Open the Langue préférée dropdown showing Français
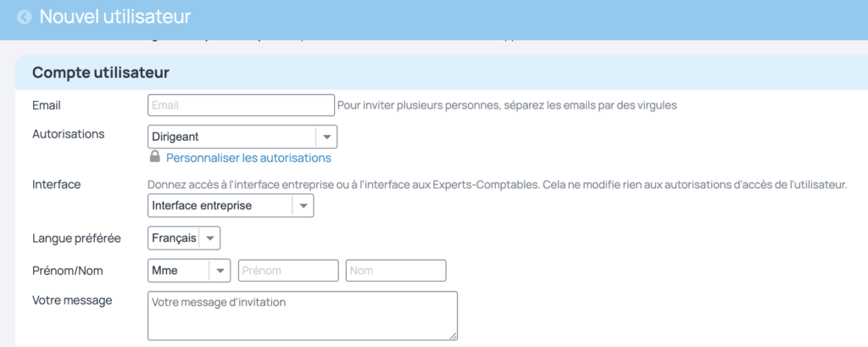The width and height of the screenshot is (868, 347). (184, 238)
